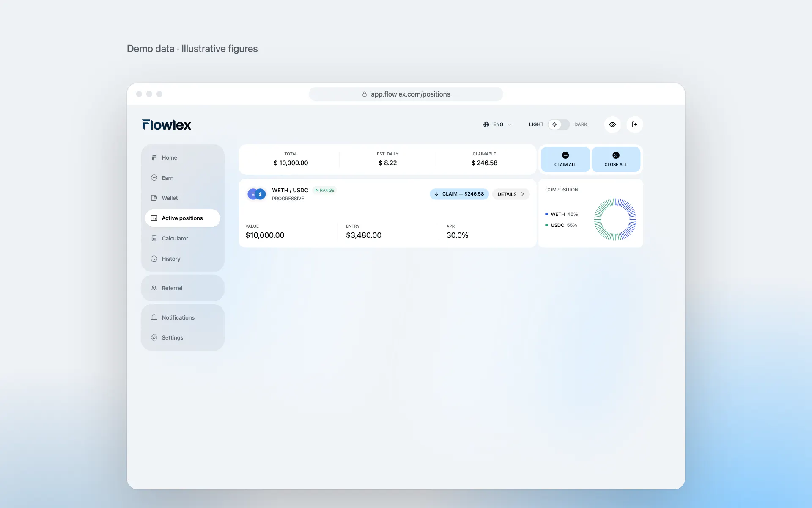Open DETAILS of the WETH/USDC position
Image resolution: width=812 pixels, height=508 pixels.
point(511,194)
